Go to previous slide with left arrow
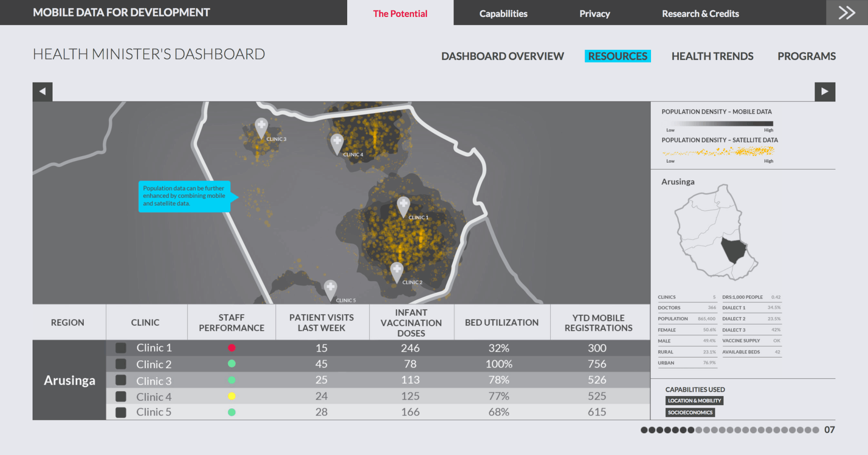This screenshot has height=455, width=868. point(43,92)
